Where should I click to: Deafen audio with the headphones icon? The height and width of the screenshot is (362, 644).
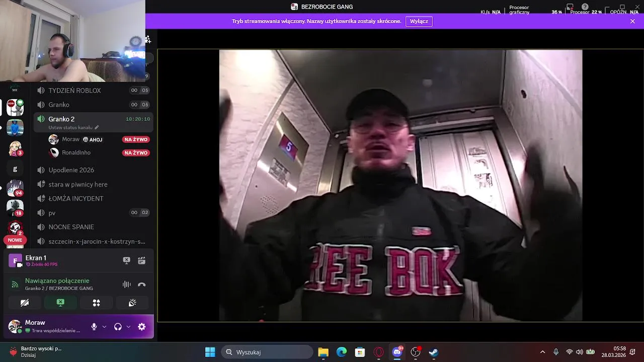pyautogui.click(x=118, y=327)
